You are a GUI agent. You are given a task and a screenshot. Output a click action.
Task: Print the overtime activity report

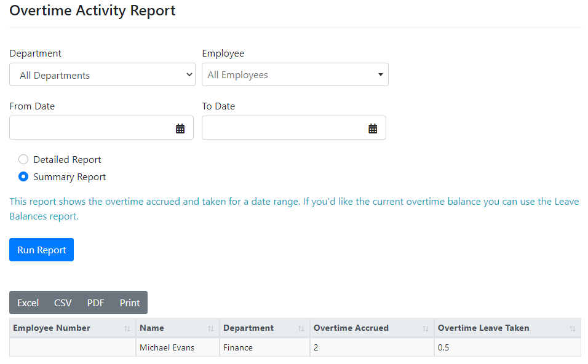(x=129, y=303)
